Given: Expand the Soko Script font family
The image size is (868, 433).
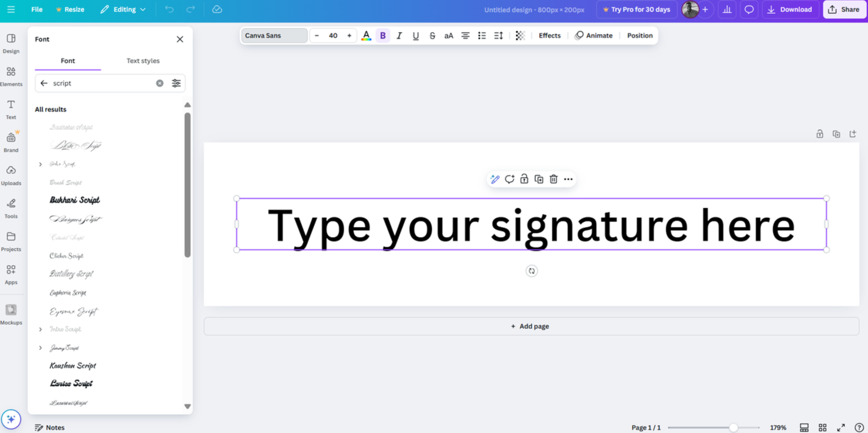Looking at the screenshot, I should point(41,164).
